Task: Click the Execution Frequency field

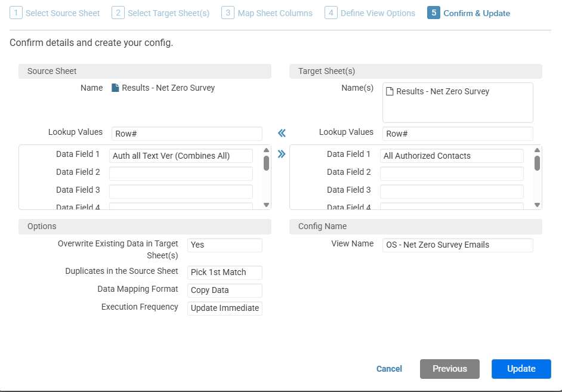Action: pos(225,308)
